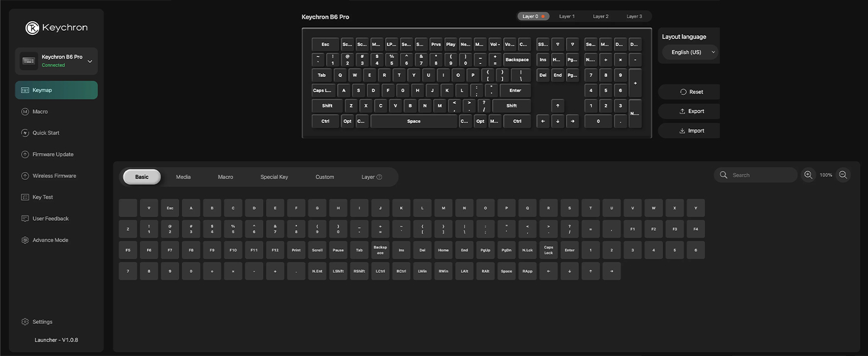Choose the RCtrl keycode in the list
Image resolution: width=868 pixels, height=356 pixels.
pyautogui.click(x=401, y=271)
